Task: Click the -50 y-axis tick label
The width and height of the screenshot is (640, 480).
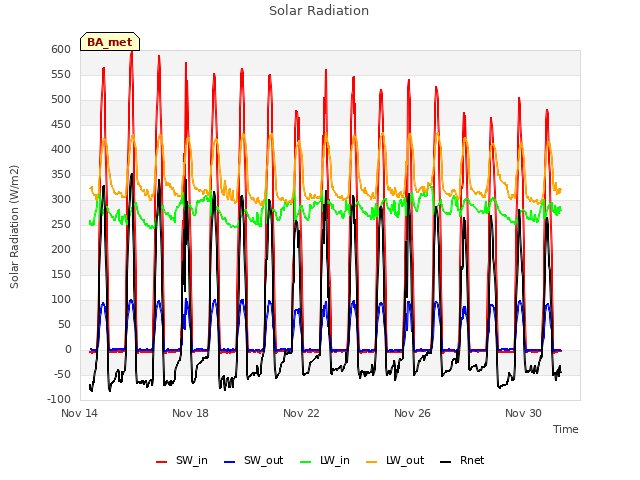Action: coord(62,375)
